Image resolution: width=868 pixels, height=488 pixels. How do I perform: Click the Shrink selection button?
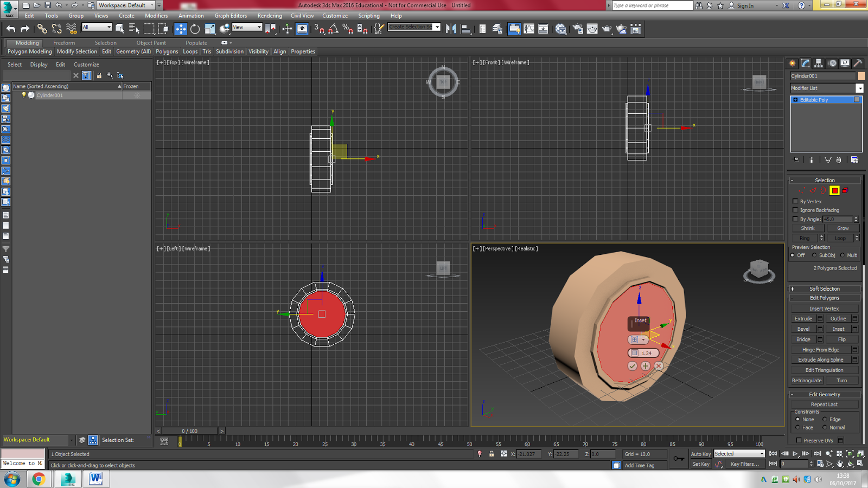point(808,228)
